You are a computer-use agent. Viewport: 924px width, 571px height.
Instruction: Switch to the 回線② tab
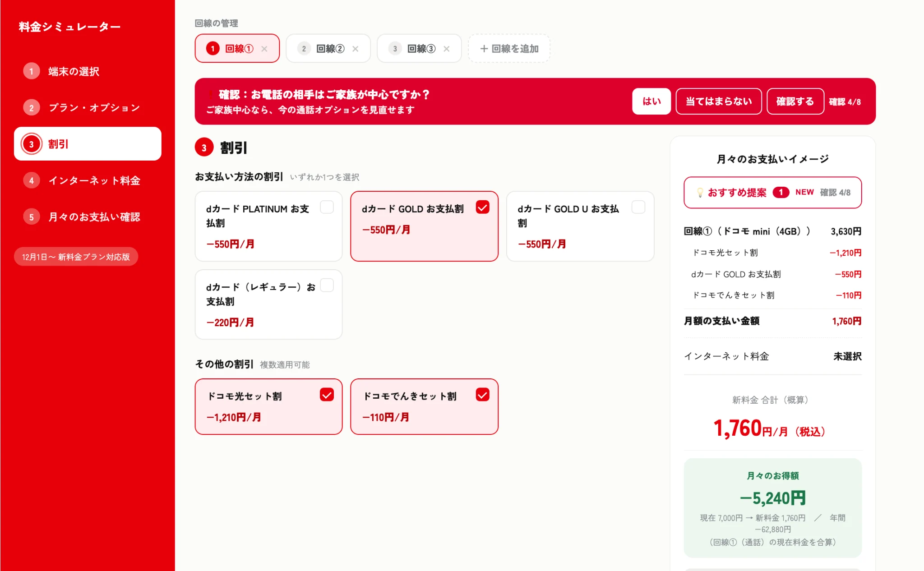click(x=328, y=49)
